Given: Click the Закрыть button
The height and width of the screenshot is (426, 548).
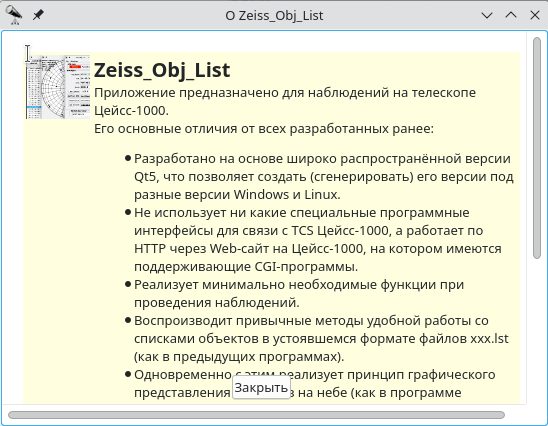Looking at the screenshot, I should coord(261,388).
